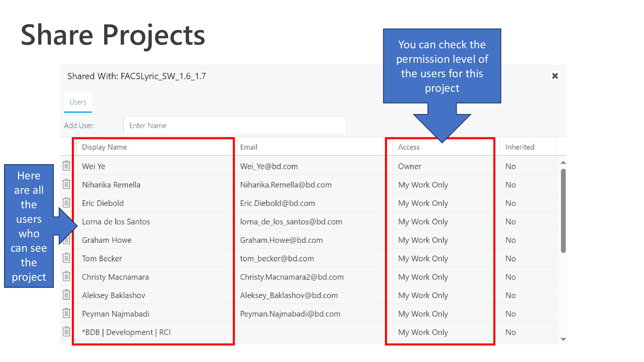Click Inherited No for BDB Development RCI

click(510, 332)
